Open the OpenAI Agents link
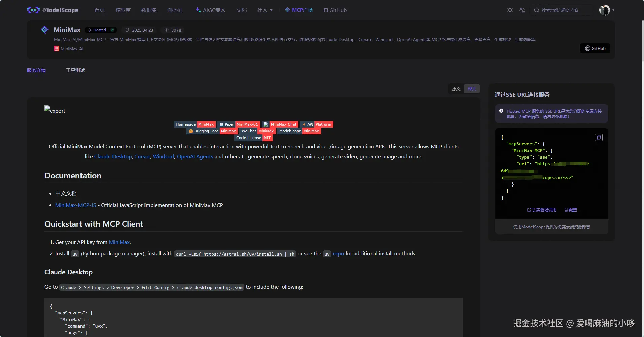Viewport: 644px width, 337px height. coord(195,157)
